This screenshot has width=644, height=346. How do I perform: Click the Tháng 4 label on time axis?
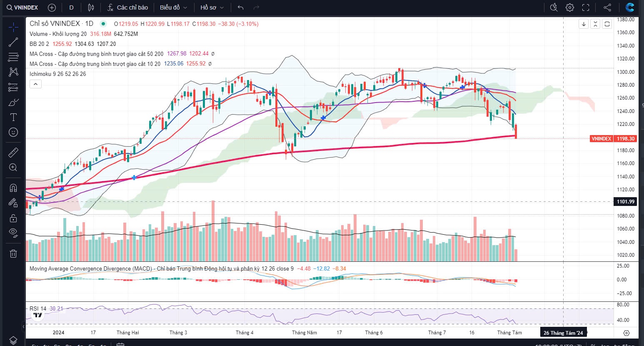[x=245, y=332]
